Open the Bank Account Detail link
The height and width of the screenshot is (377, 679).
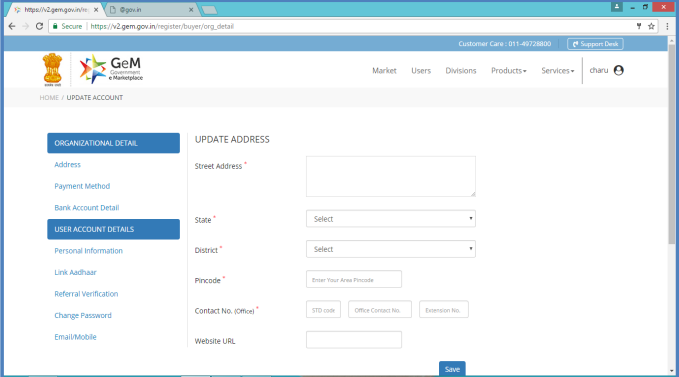click(x=87, y=208)
